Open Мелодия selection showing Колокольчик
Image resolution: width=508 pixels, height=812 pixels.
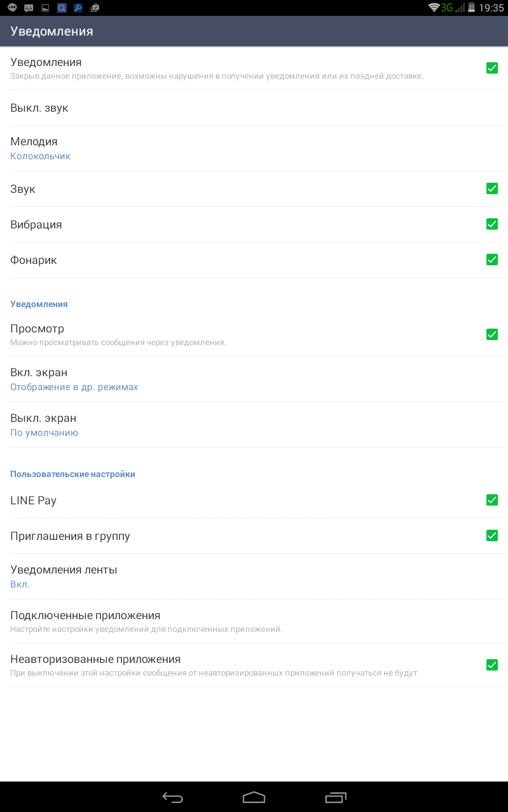[x=254, y=148]
